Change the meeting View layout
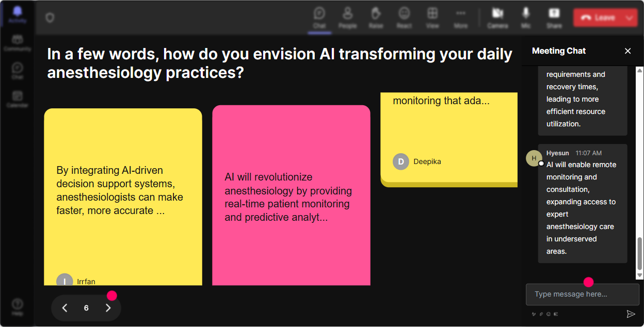644x327 pixels. [432, 18]
